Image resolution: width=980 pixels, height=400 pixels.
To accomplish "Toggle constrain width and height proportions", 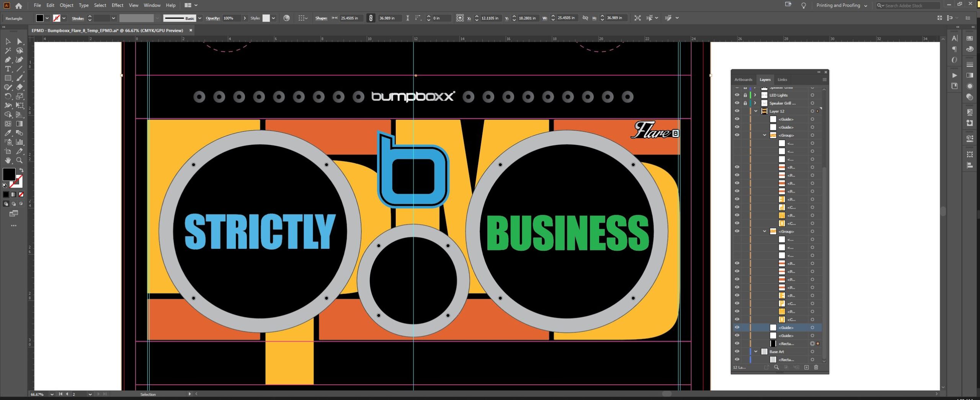I will click(x=585, y=18).
